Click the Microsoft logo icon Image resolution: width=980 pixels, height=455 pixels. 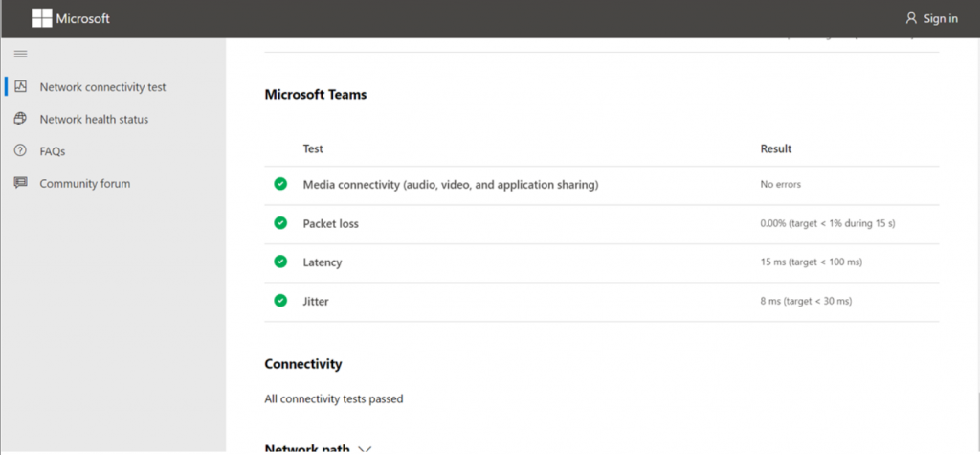[41, 18]
